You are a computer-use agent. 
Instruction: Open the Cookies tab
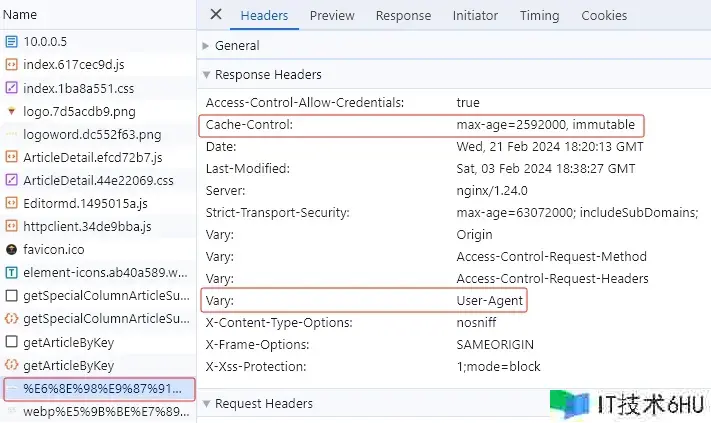pos(604,15)
